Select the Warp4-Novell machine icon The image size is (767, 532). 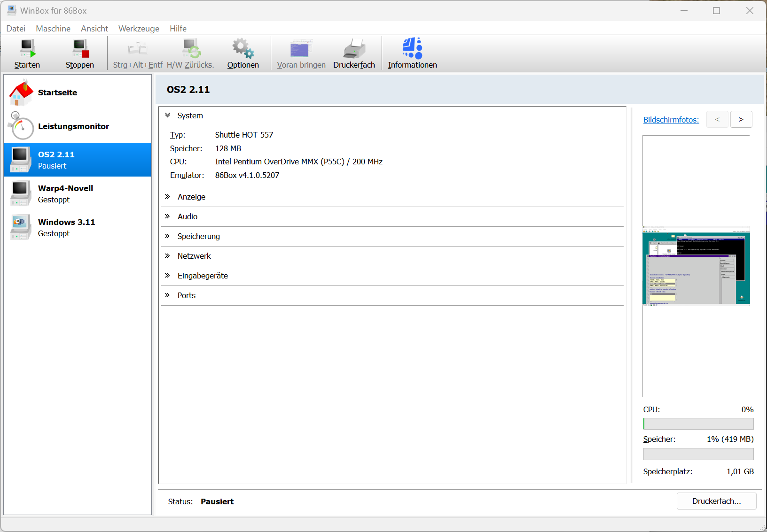tap(21, 193)
